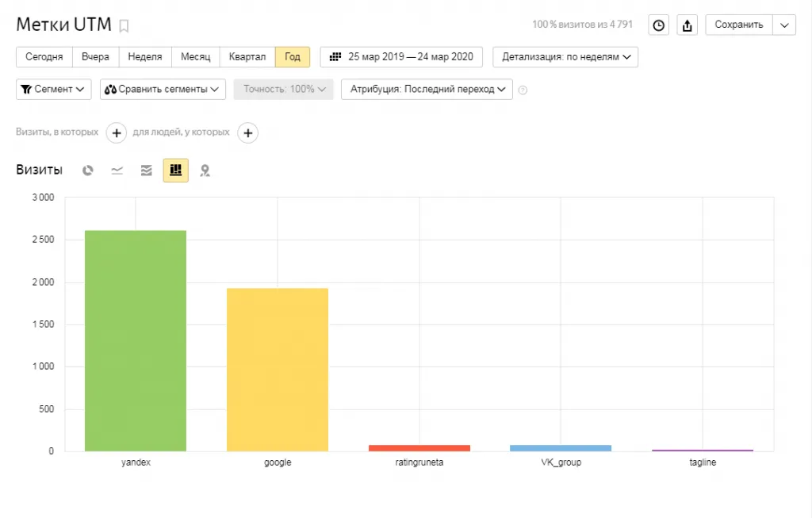This screenshot has height=518, width=812.
Task: Click the Сохранить button
Action: pyautogui.click(x=739, y=25)
